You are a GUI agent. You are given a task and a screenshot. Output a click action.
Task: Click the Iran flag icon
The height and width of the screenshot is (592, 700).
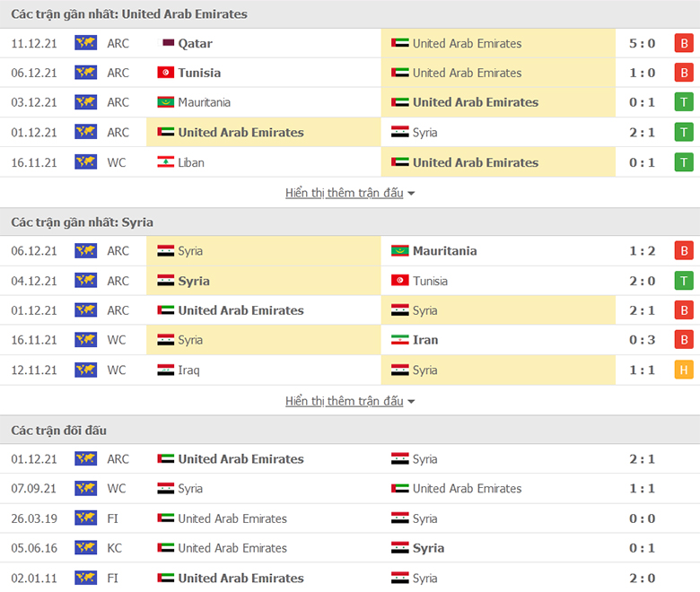pos(399,340)
